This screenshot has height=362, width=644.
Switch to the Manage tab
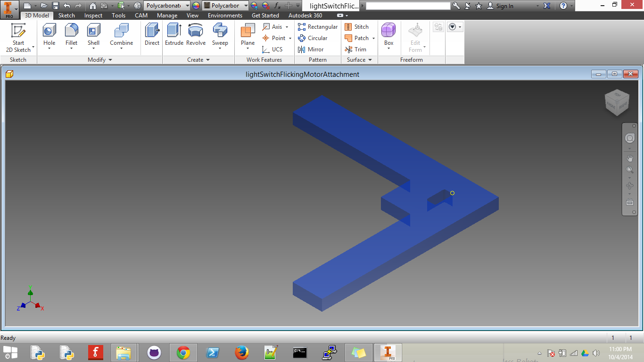(167, 16)
